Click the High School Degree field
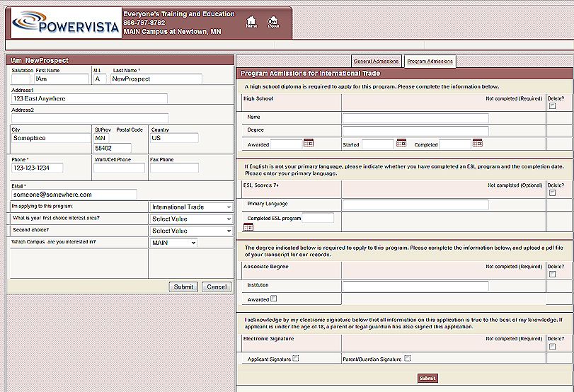The width and height of the screenshot is (574, 392). [415, 131]
